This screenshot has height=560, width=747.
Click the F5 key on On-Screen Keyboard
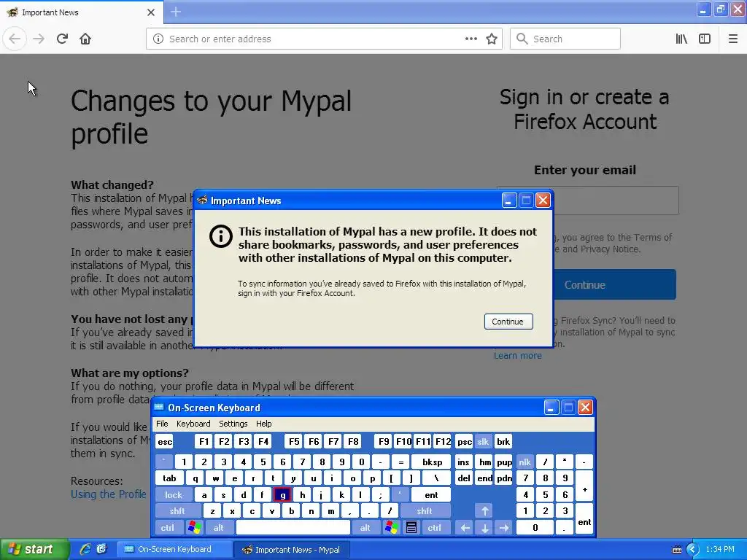(295, 441)
